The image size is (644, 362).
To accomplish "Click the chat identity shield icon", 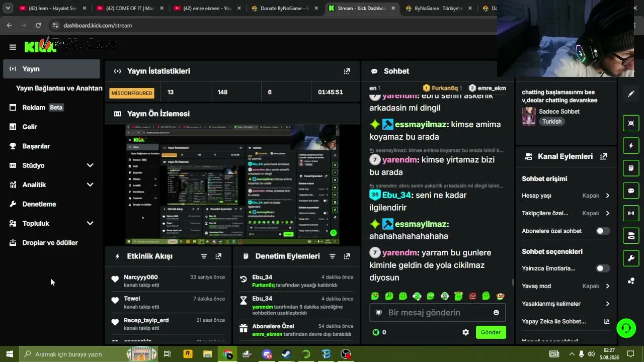I will point(379,313).
